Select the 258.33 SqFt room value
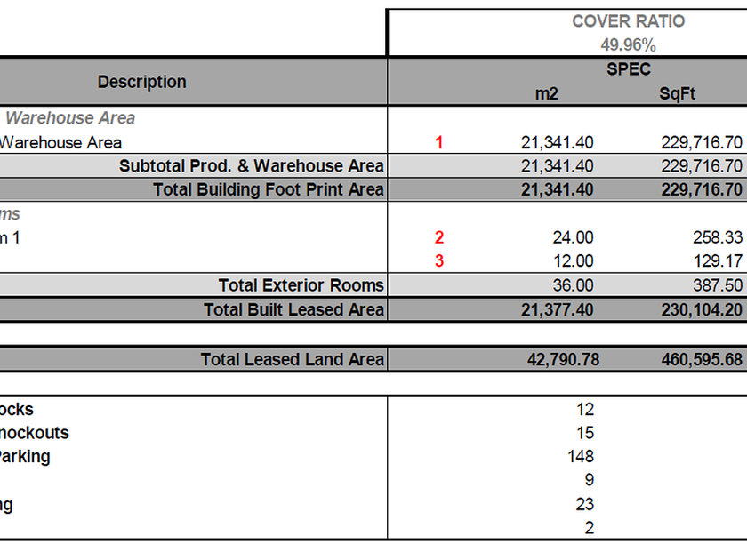The image size is (747, 560). (x=717, y=237)
